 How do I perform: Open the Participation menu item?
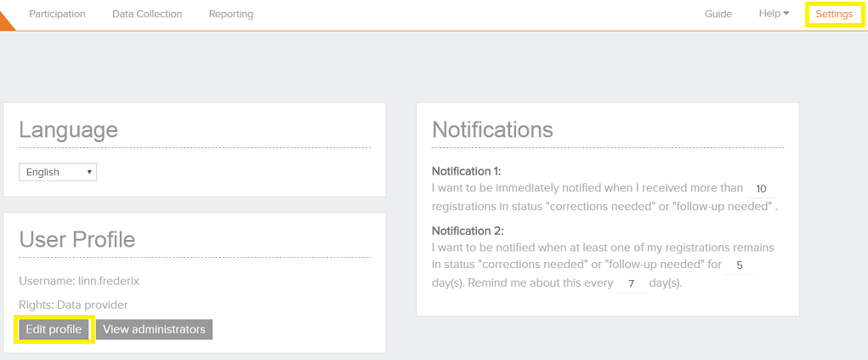[57, 14]
